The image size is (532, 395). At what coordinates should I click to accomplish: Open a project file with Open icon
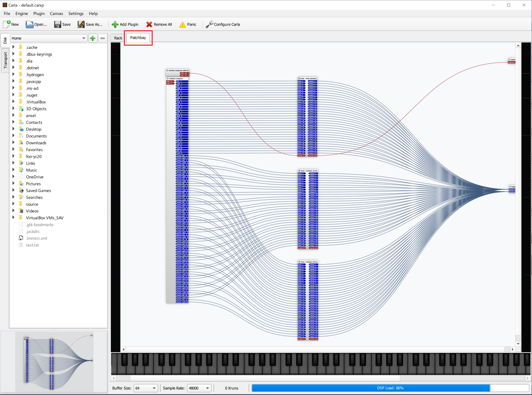click(x=30, y=24)
